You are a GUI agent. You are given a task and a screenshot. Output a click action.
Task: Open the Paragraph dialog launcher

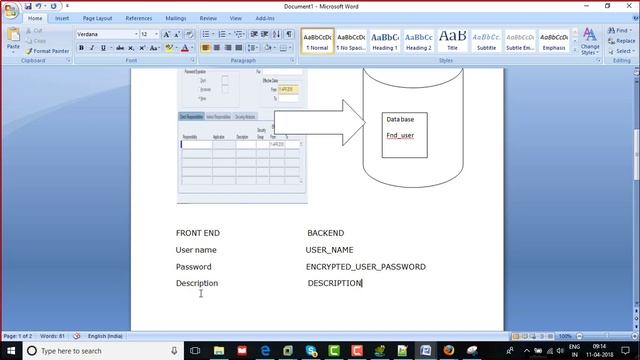[293, 60]
